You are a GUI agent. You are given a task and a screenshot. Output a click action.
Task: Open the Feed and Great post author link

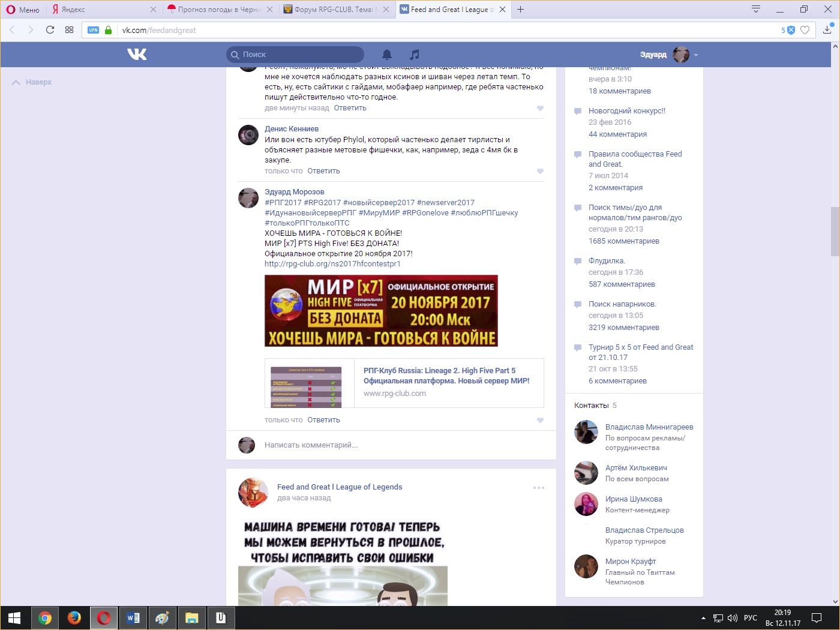pyautogui.click(x=340, y=487)
